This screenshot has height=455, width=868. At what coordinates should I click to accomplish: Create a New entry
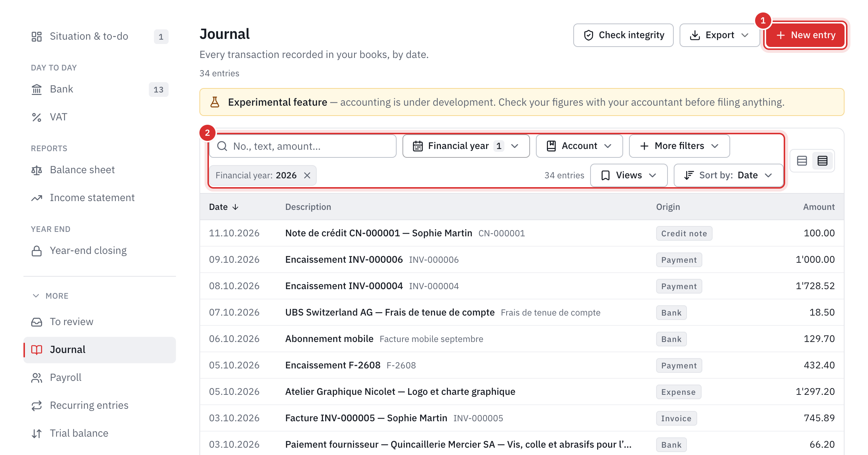point(806,35)
